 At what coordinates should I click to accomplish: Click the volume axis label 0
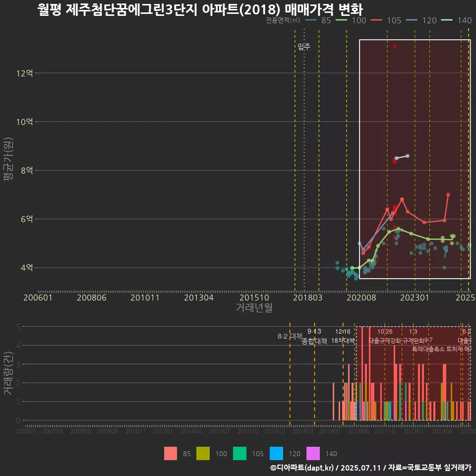pos(18,420)
